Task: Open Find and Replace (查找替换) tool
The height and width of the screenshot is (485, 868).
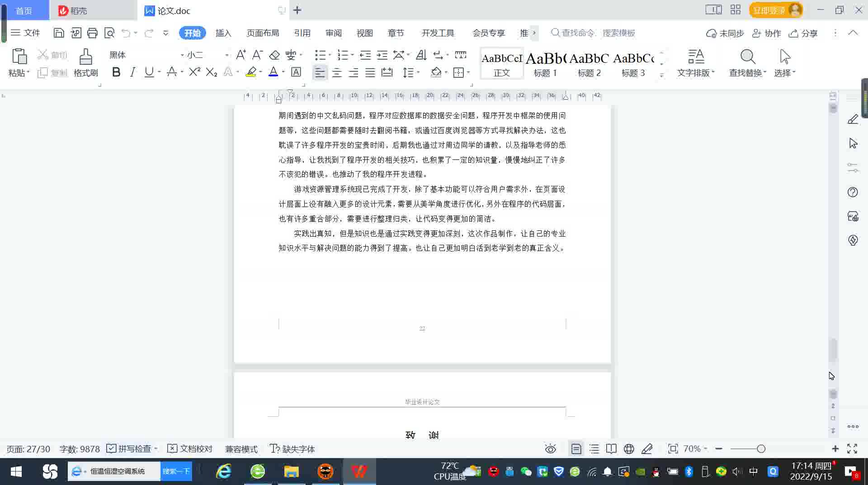Action: click(747, 62)
